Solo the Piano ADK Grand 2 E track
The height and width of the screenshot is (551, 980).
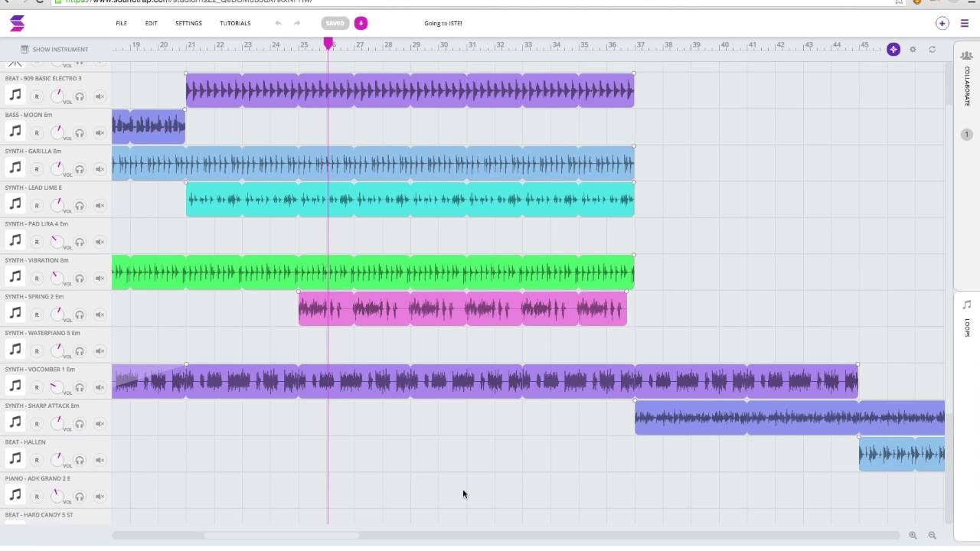click(x=79, y=496)
